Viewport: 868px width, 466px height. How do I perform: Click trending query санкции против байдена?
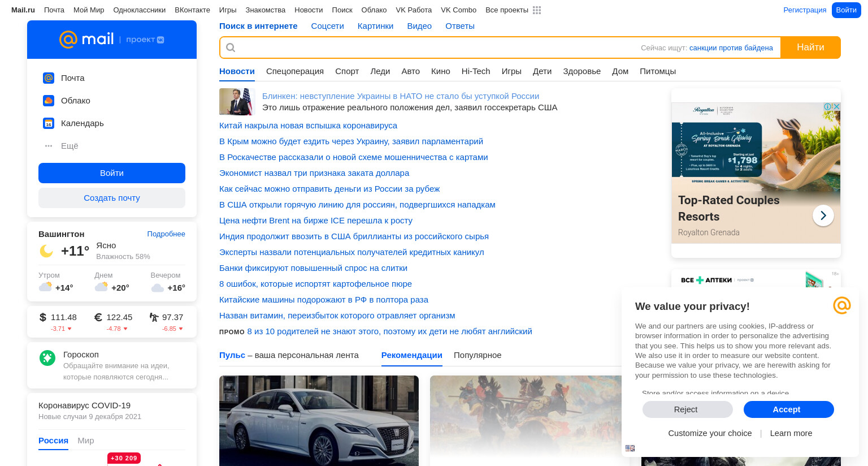click(x=731, y=48)
